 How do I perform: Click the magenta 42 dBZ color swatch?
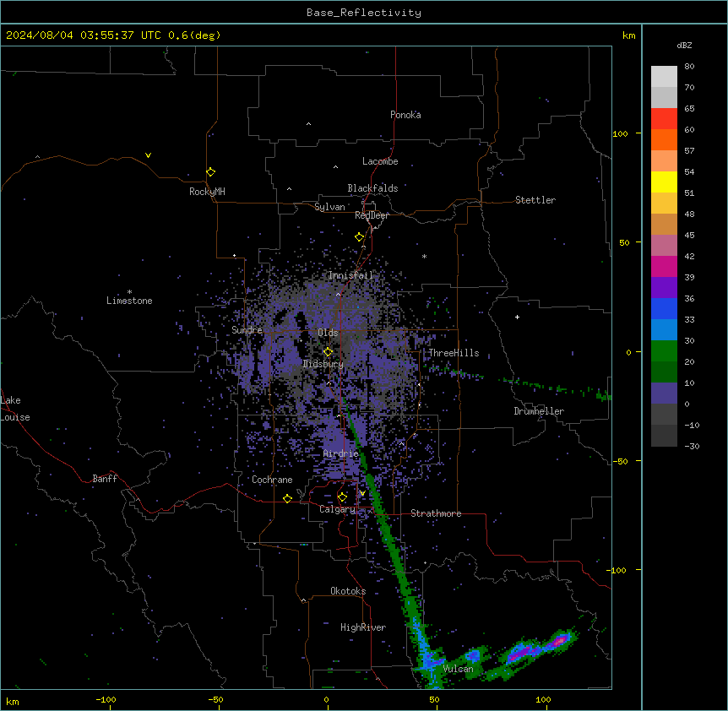(x=664, y=266)
